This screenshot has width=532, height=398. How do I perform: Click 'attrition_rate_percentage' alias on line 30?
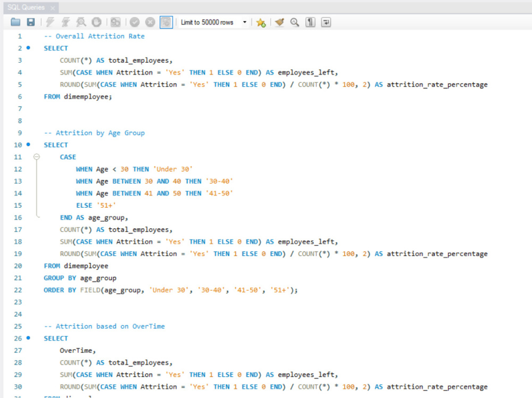click(437, 387)
